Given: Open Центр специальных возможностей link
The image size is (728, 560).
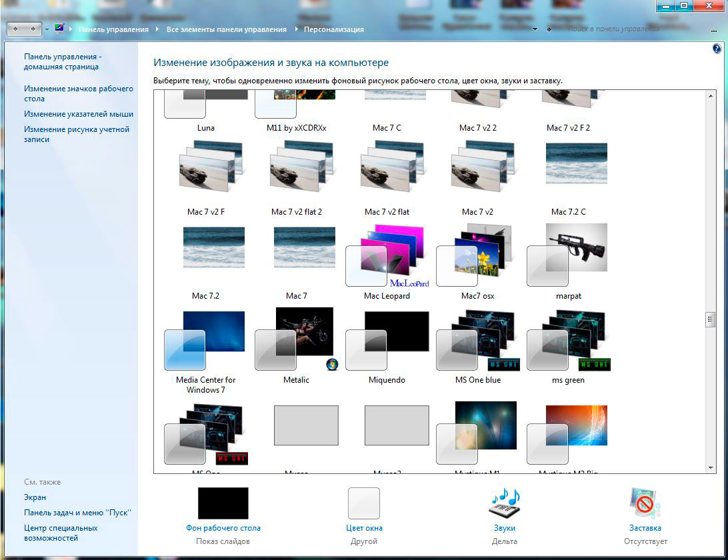Looking at the screenshot, I should point(61,533).
